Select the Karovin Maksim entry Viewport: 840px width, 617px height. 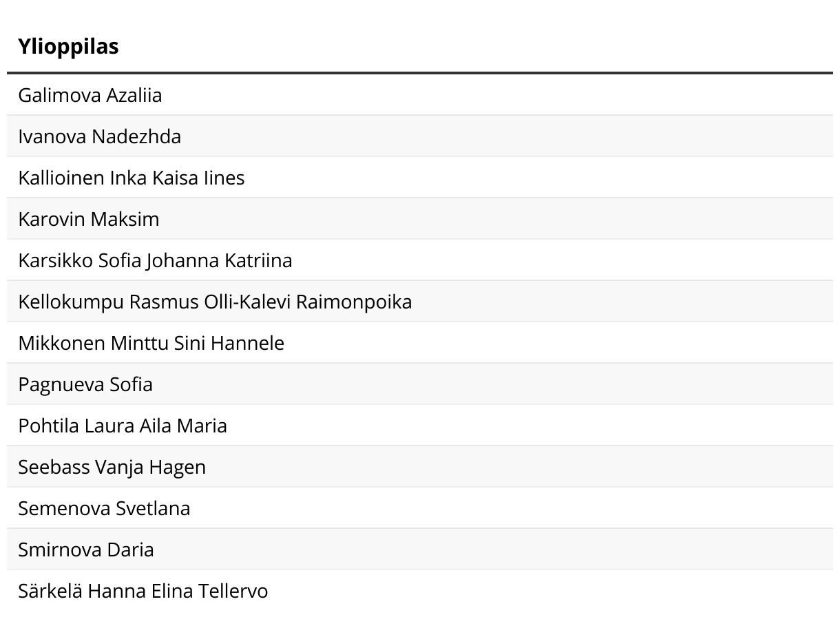click(88, 219)
